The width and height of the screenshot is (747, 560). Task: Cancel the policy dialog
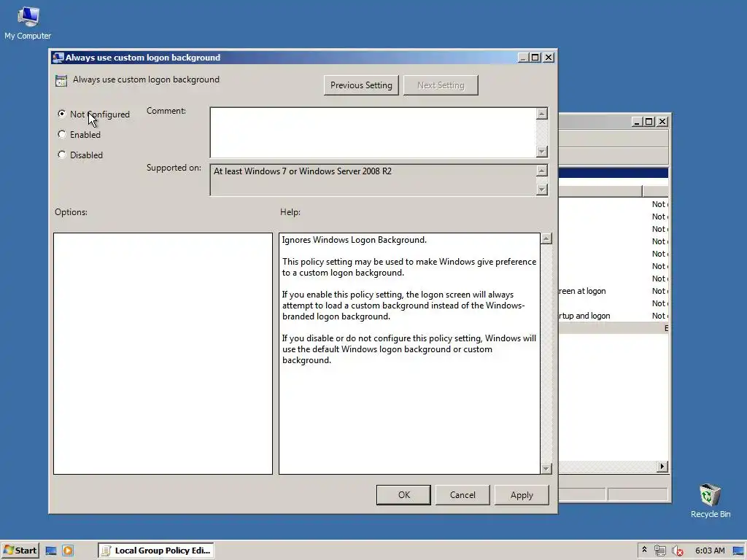pos(462,495)
